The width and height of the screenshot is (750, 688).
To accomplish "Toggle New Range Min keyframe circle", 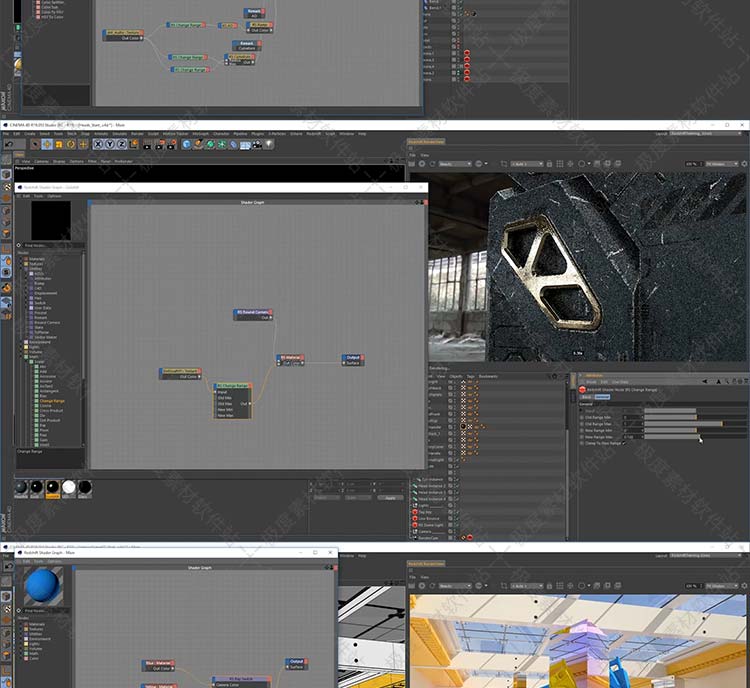I will [x=582, y=431].
